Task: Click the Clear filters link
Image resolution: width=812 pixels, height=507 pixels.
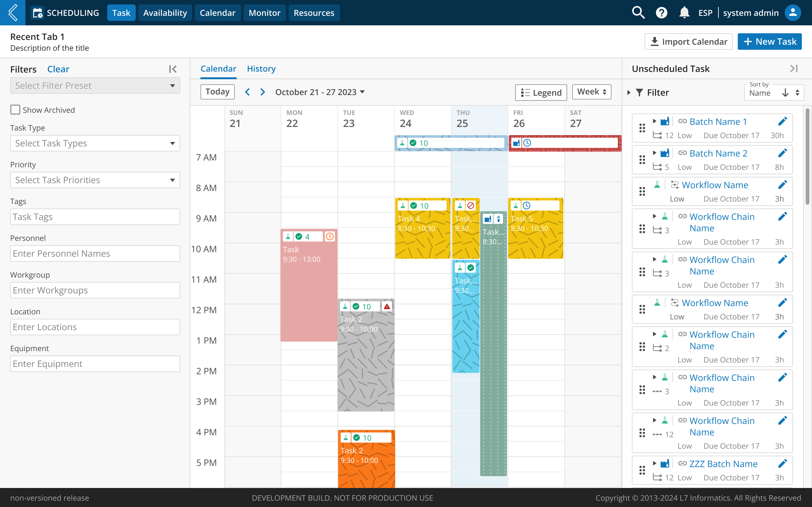Action: pyautogui.click(x=58, y=69)
